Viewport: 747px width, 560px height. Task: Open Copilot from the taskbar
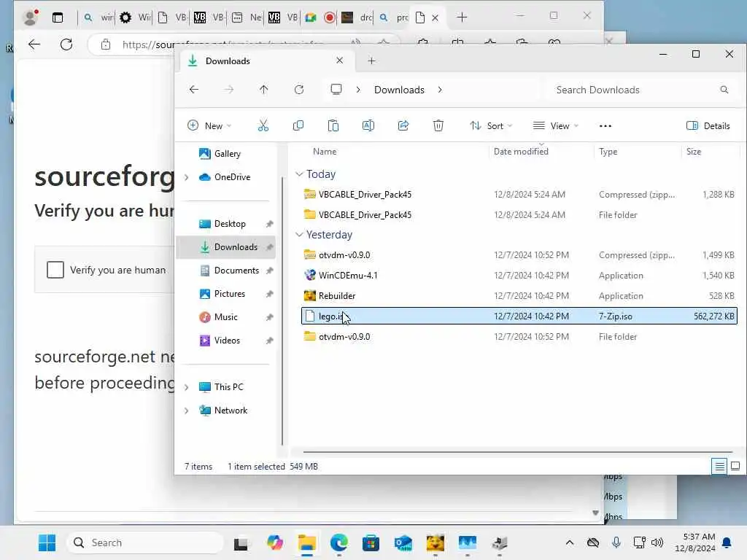275,542
